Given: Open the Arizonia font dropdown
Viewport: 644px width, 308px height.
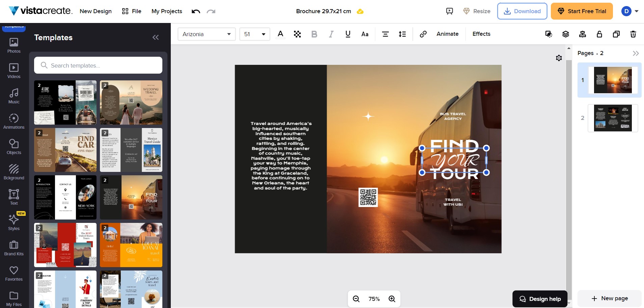Looking at the screenshot, I should 207,34.
